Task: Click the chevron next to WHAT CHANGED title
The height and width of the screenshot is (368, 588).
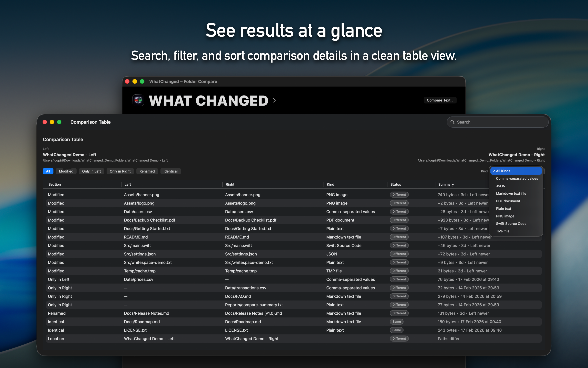Action: click(274, 100)
